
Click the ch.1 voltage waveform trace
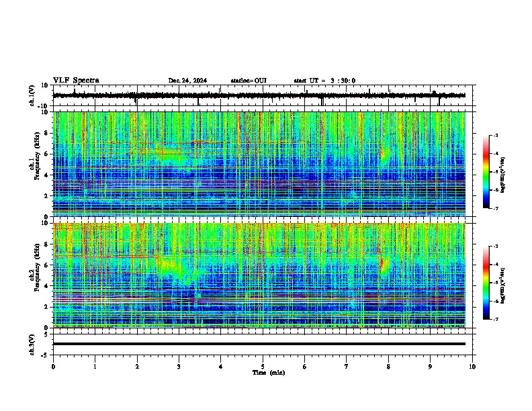pyautogui.click(x=259, y=95)
